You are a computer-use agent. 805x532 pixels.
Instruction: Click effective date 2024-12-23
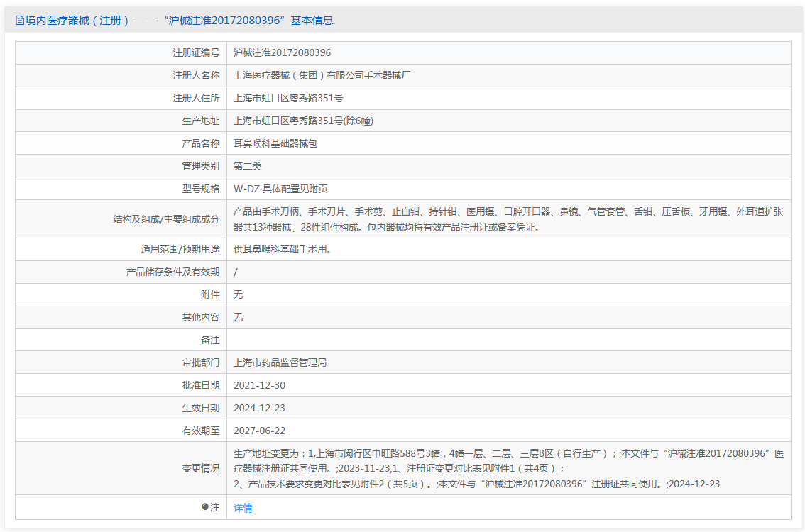pyautogui.click(x=259, y=408)
